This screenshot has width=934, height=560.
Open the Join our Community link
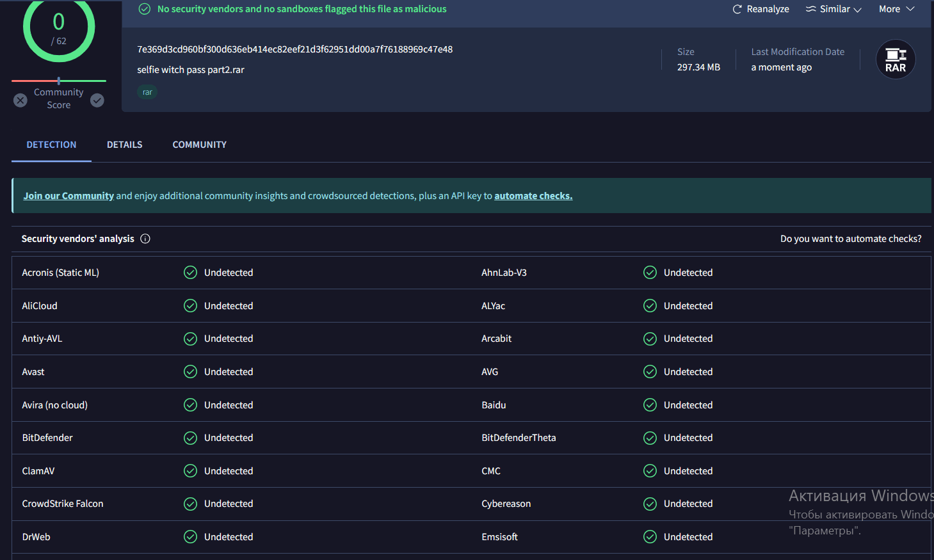click(x=68, y=195)
